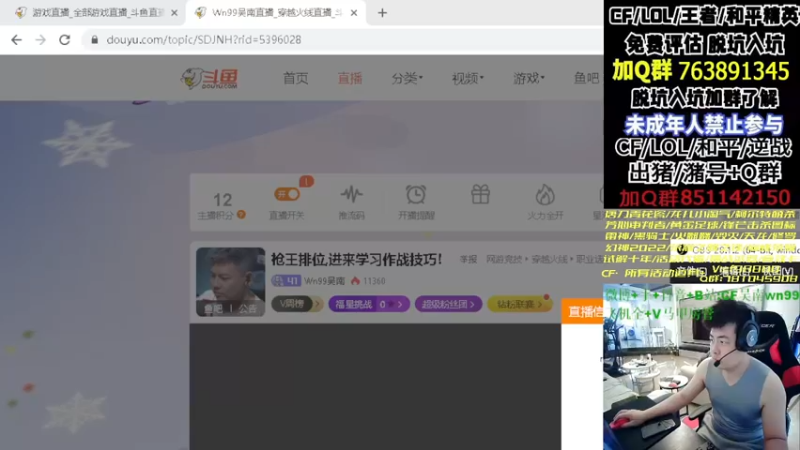
Task: Click the 鱼吧 link on streamer avatar
Action: 213,309
